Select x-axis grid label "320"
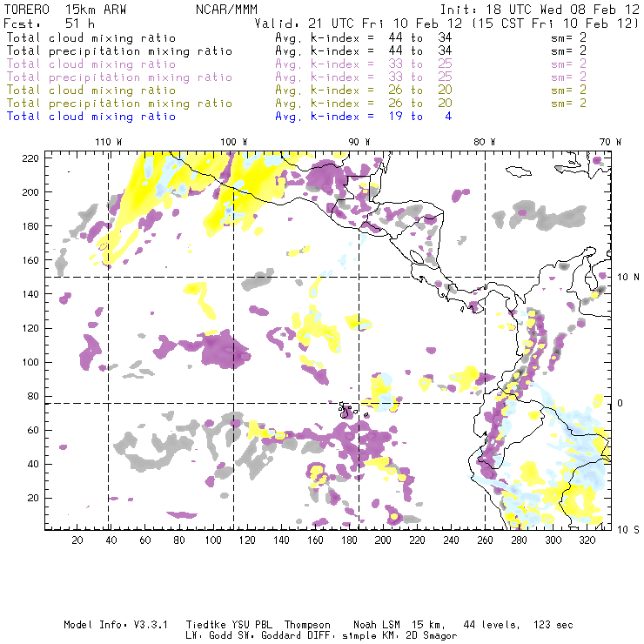The width and height of the screenshot is (644, 644). point(587,540)
